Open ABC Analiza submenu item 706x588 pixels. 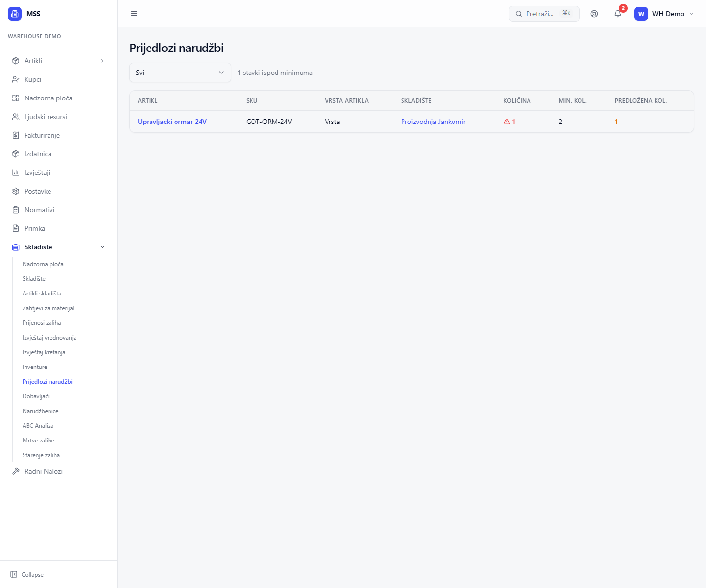click(x=38, y=426)
